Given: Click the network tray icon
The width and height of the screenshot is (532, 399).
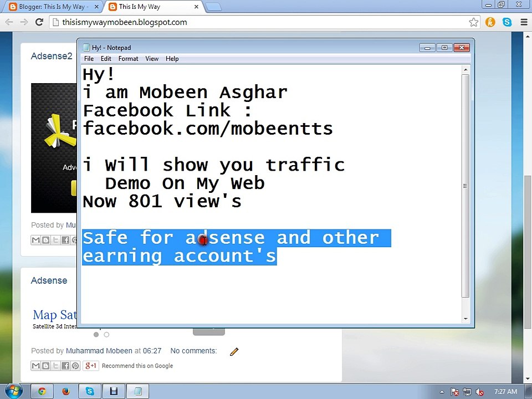Looking at the screenshot, I should (x=467, y=392).
